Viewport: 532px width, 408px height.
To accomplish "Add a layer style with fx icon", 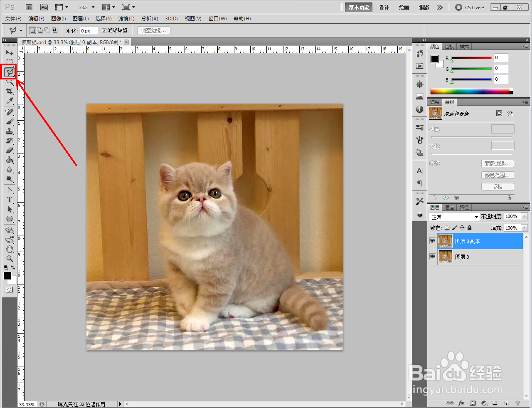I will click(x=461, y=403).
